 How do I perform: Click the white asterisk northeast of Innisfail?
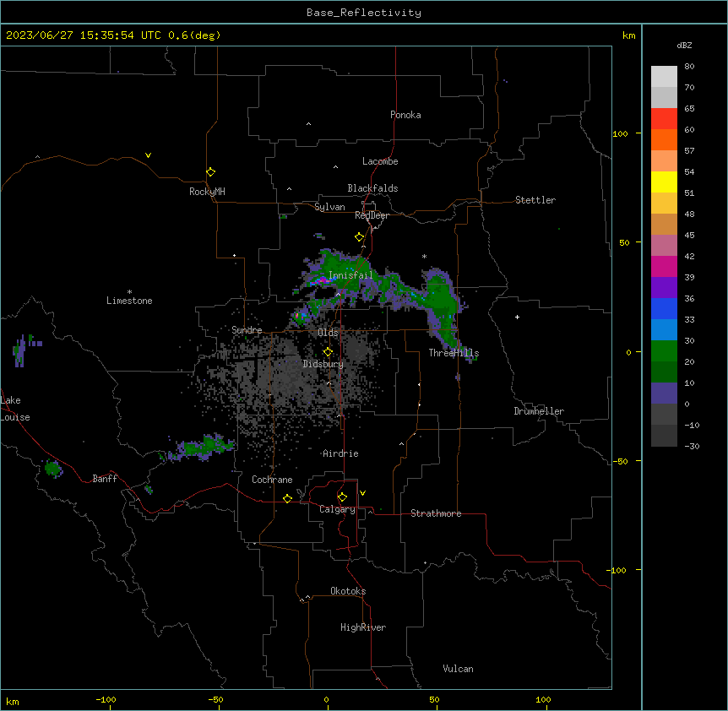424,256
